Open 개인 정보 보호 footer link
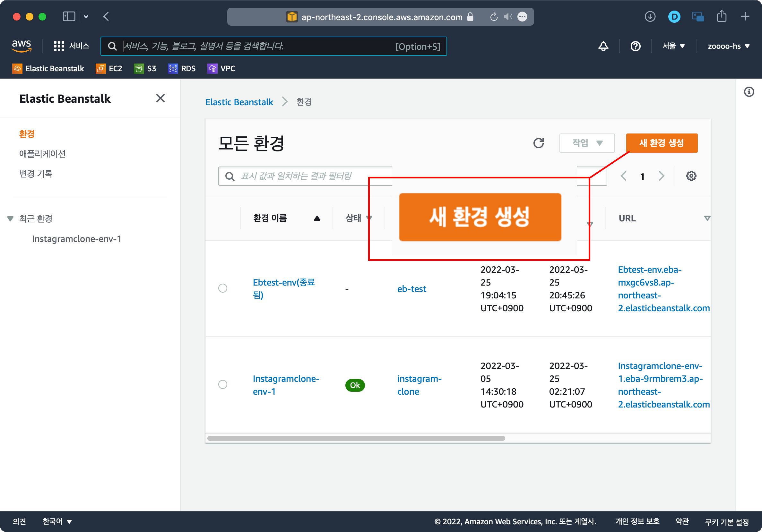Image resolution: width=762 pixels, height=532 pixels. pos(637,521)
